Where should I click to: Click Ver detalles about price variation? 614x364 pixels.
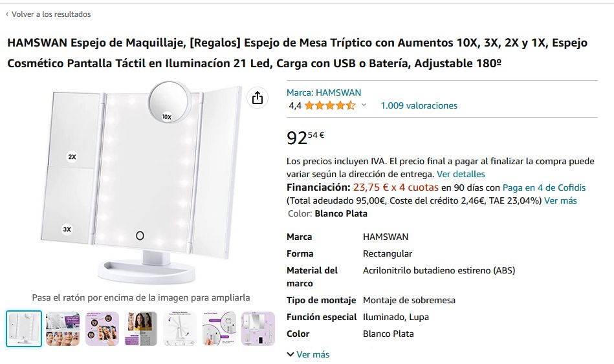461,174
